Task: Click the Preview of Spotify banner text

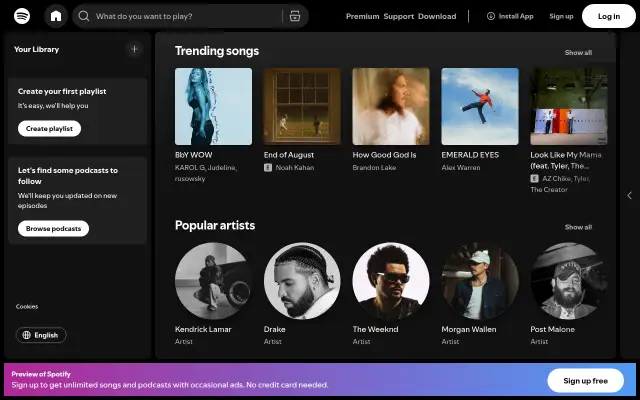Action: [x=41, y=374]
